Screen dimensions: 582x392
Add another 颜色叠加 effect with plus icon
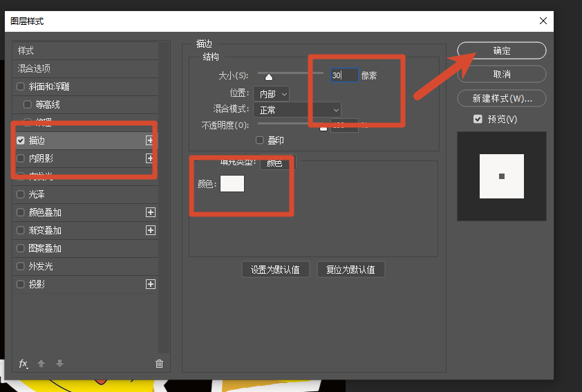tap(150, 212)
